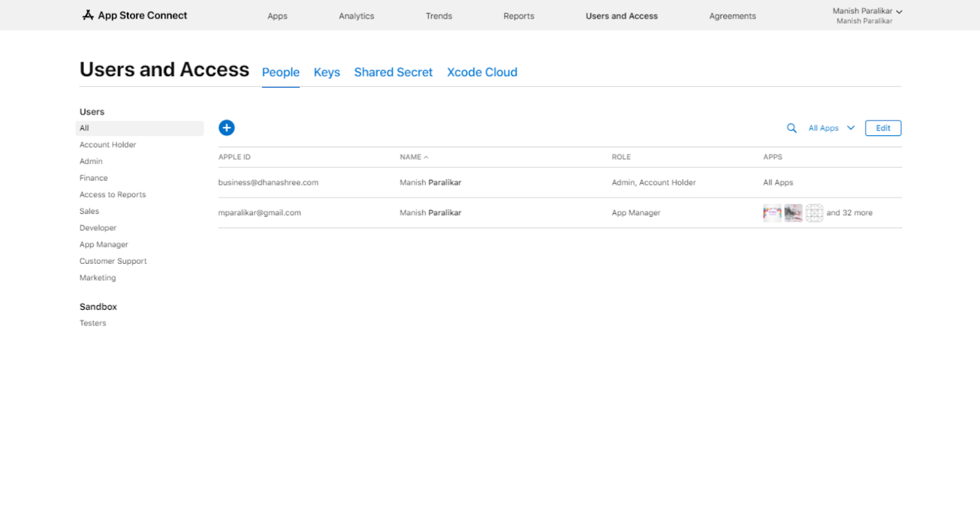Add a new user with the plus icon

227,127
